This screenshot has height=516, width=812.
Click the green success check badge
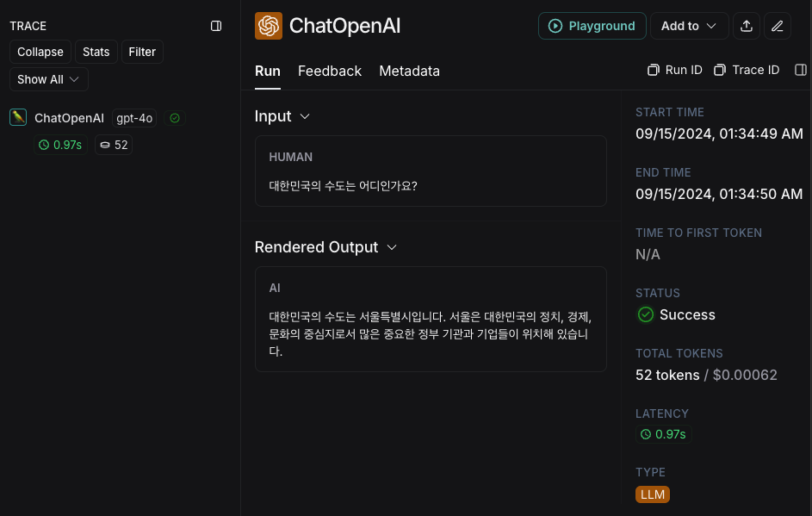(175, 118)
